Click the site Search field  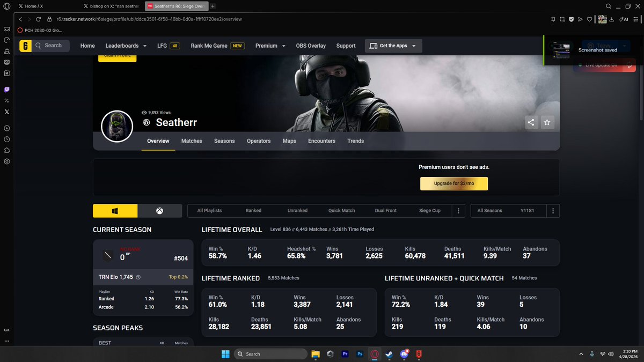(x=52, y=46)
